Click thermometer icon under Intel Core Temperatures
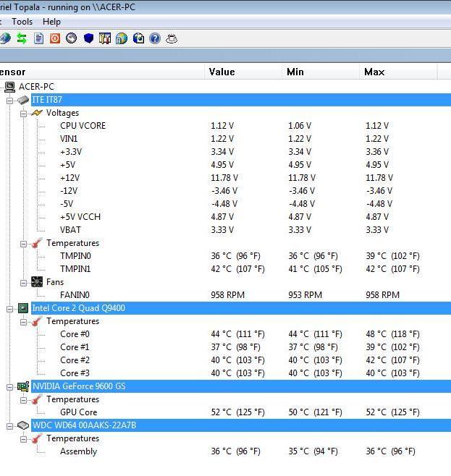 click(37, 321)
